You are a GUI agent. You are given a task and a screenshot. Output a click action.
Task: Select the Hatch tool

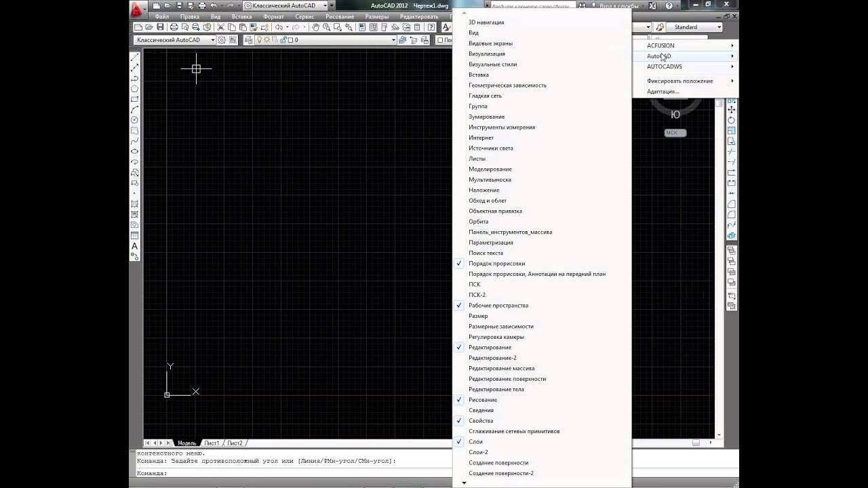(134, 204)
